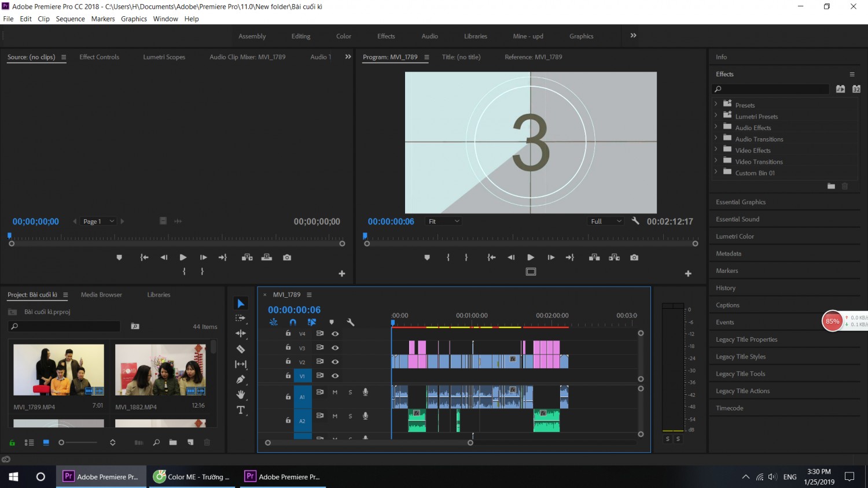This screenshot has height=488, width=868.
Task: Expand the Lumetri Presets folder
Action: 716,116
